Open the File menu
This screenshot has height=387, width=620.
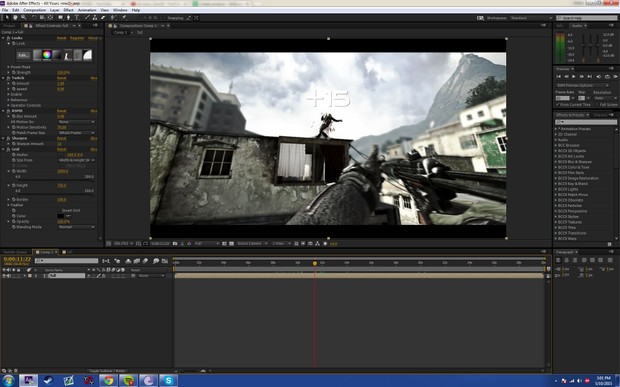(5, 10)
